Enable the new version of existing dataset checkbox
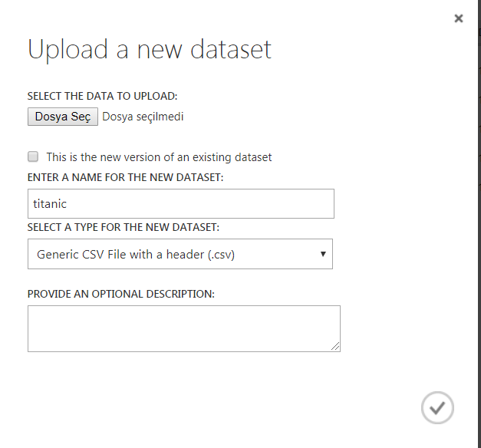This screenshot has width=481, height=448. tap(33, 156)
